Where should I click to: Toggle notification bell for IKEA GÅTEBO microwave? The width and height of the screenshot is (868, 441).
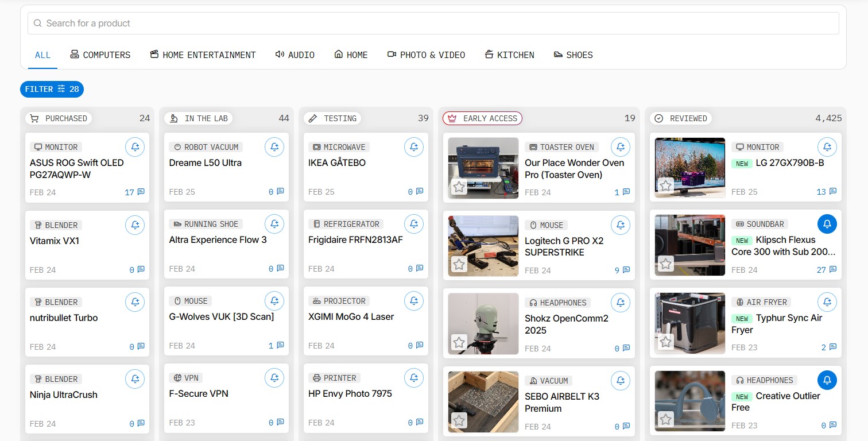coord(414,147)
